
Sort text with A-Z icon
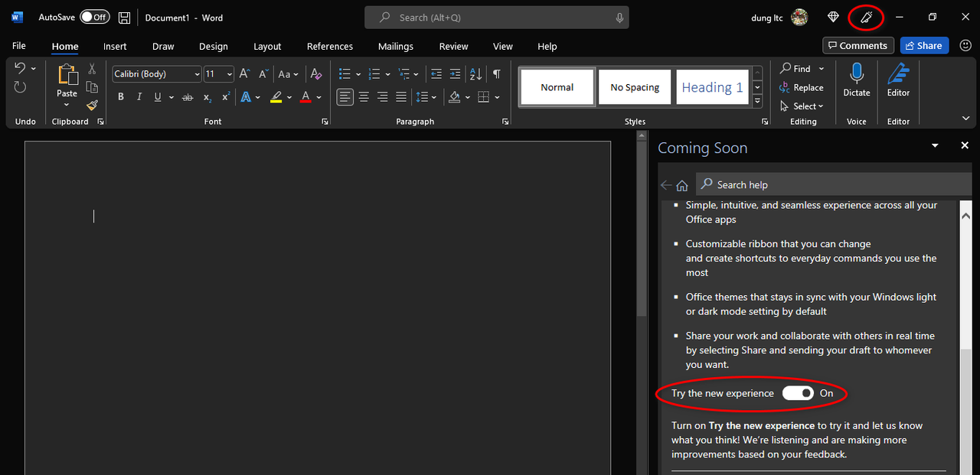(475, 74)
